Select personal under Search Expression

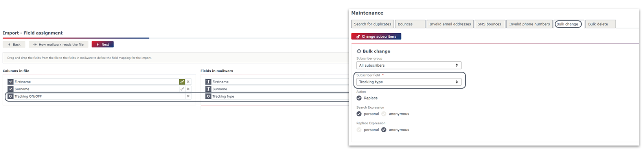[x=359, y=114]
